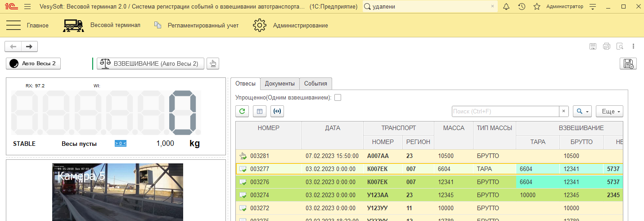Expand the Еще dropdown menu

tap(609, 111)
